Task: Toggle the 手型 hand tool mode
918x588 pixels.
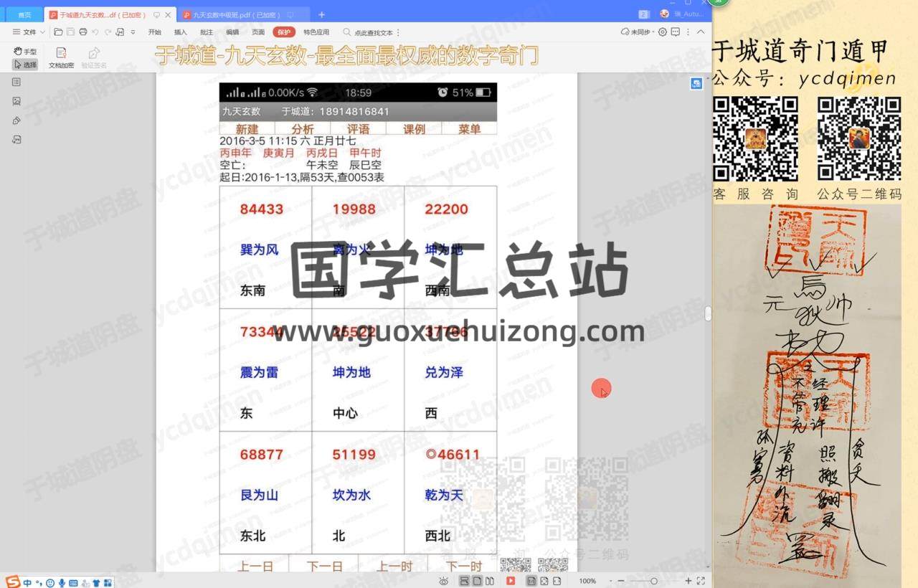Action: [25, 52]
